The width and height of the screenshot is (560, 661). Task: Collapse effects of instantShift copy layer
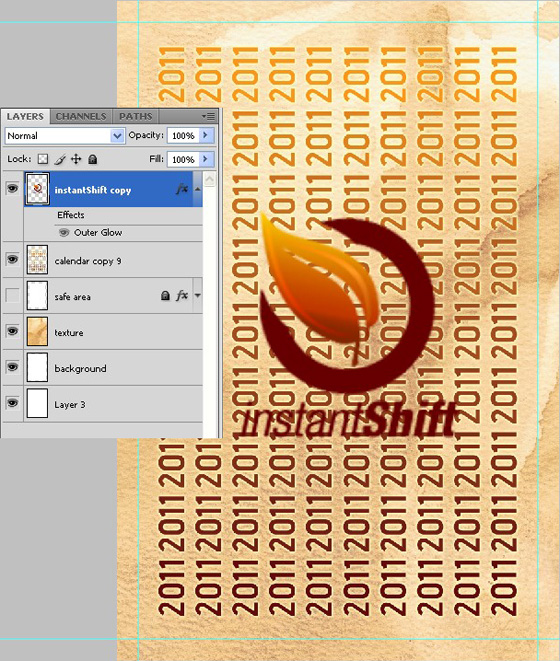pyautogui.click(x=197, y=189)
